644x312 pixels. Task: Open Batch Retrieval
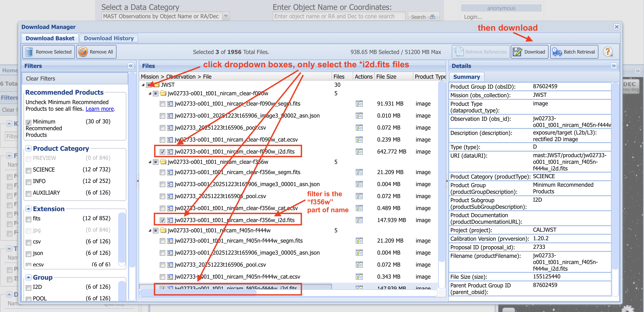point(574,52)
